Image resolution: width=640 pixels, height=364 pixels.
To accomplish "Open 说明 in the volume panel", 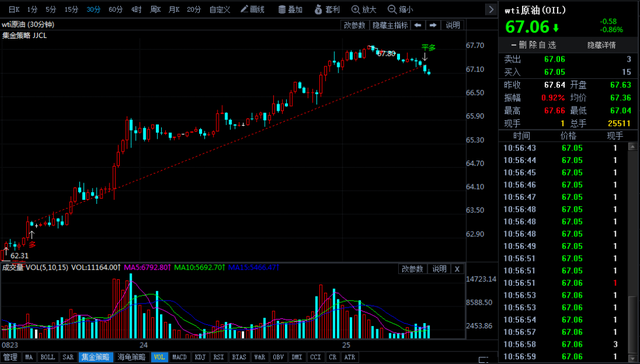I will (x=440, y=269).
